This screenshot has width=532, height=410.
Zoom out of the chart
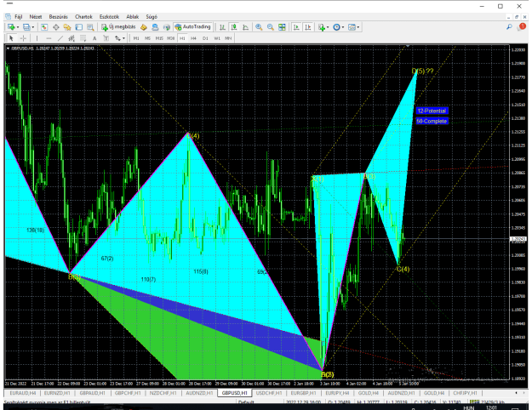pos(271,27)
